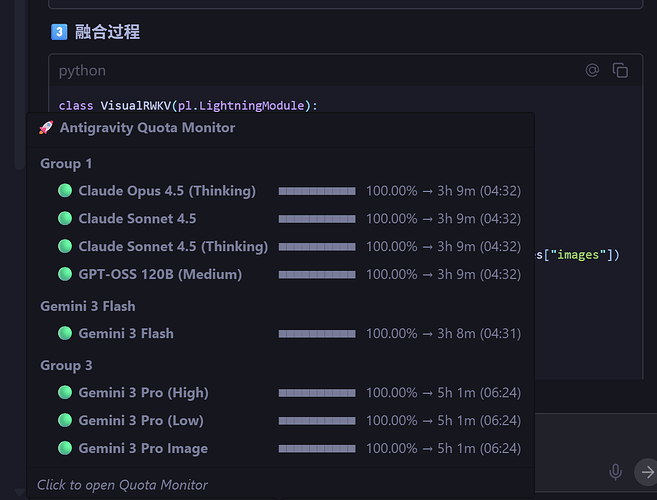Viewport: 657px width, 500px height.
Task: Click green status dot for Gemini 3 Pro (Low)
Action: [65, 420]
